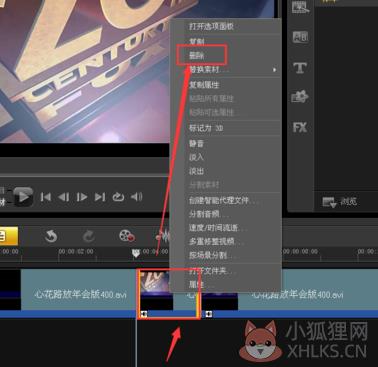Open the Graphic library panel icon
This screenshot has height=367, width=378.
pos(300,97)
